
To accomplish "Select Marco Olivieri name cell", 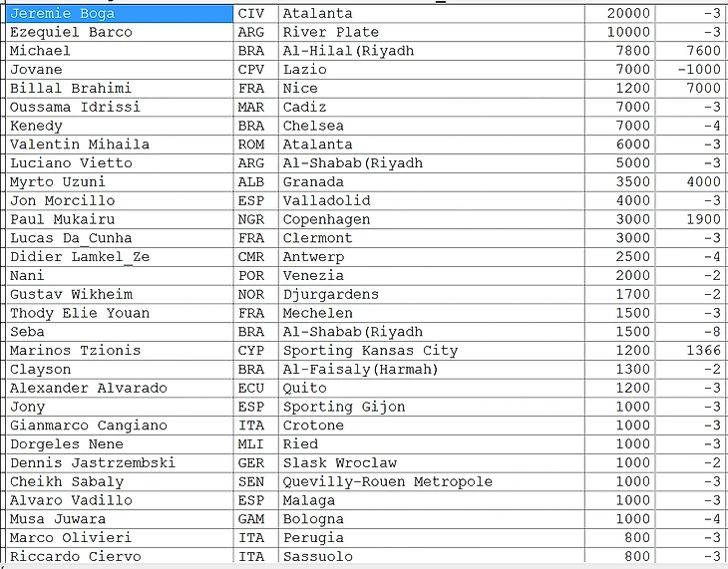I will click(120, 538).
